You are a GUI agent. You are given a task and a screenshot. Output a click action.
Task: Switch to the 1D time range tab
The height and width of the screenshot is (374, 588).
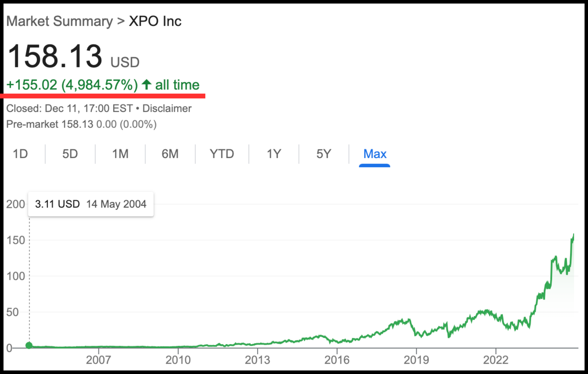[20, 154]
